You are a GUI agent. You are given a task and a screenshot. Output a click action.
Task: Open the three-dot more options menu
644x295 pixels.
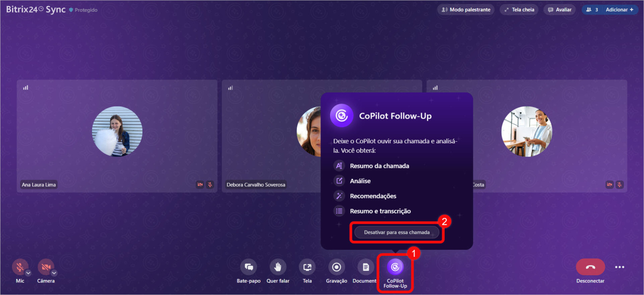(619, 267)
